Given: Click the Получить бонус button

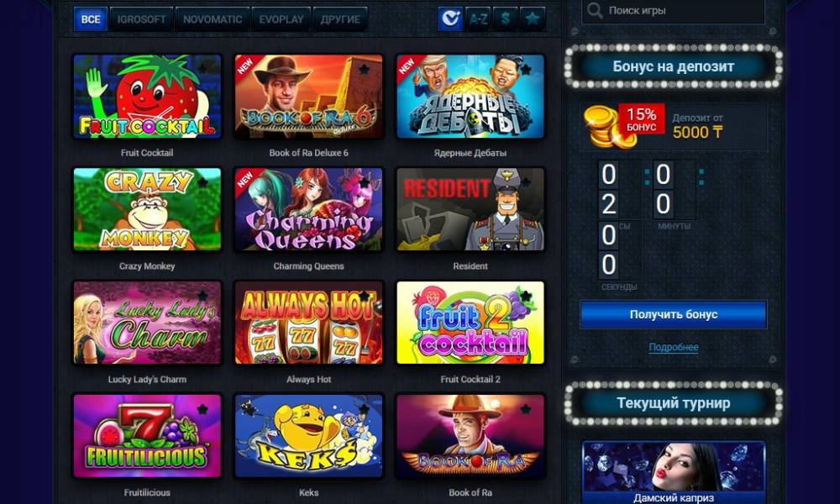Looking at the screenshot, I should [x=674, y=314].
